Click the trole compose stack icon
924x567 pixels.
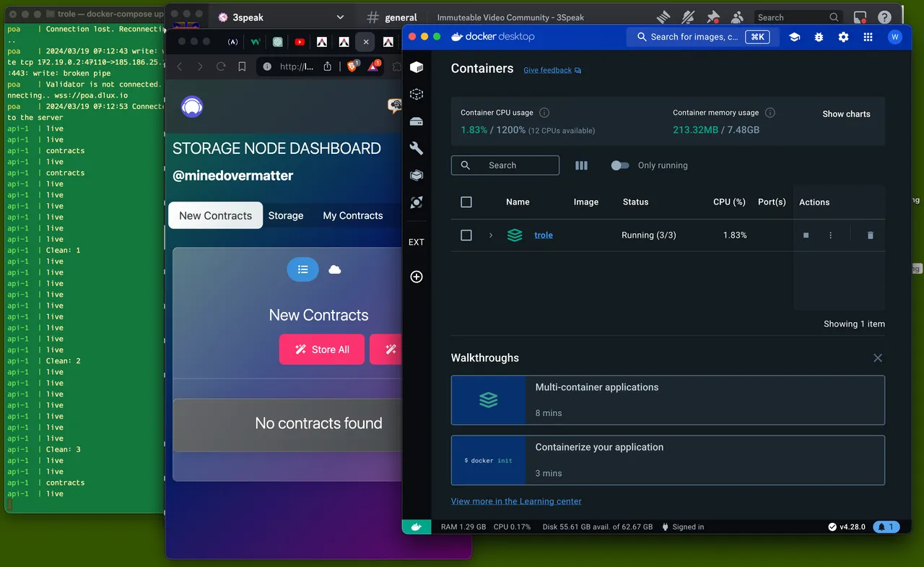click(515, 235)
